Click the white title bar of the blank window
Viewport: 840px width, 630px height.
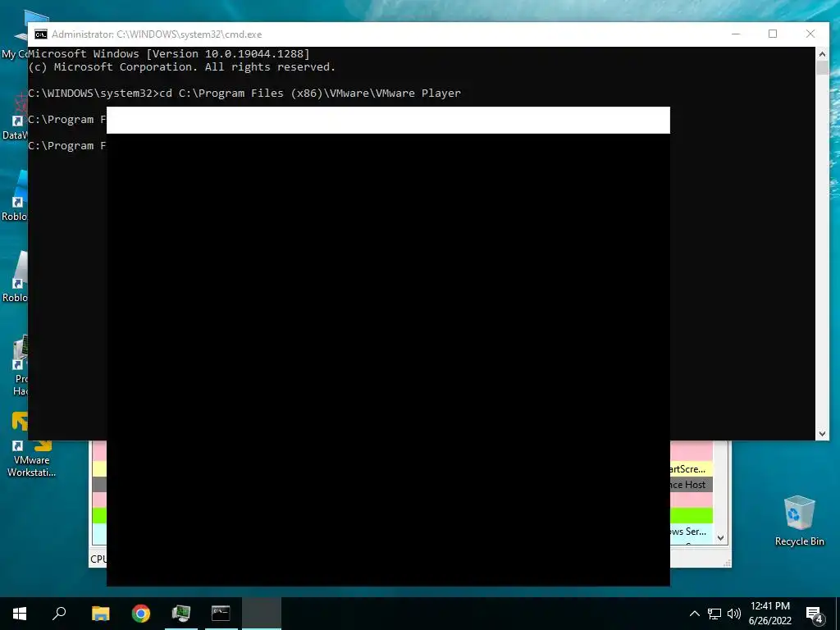click(388, 120)
